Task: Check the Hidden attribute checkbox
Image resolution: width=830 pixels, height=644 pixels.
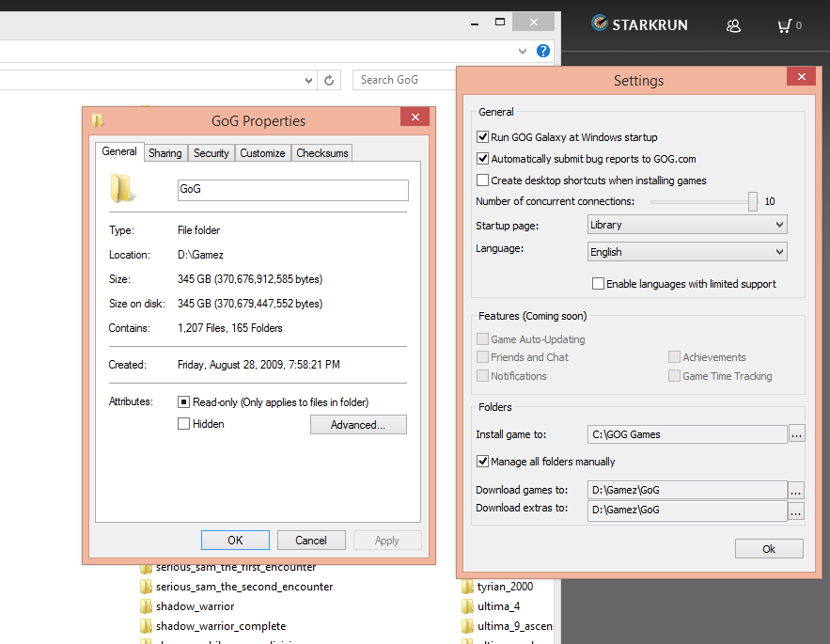Action: [x=183, y=424]
